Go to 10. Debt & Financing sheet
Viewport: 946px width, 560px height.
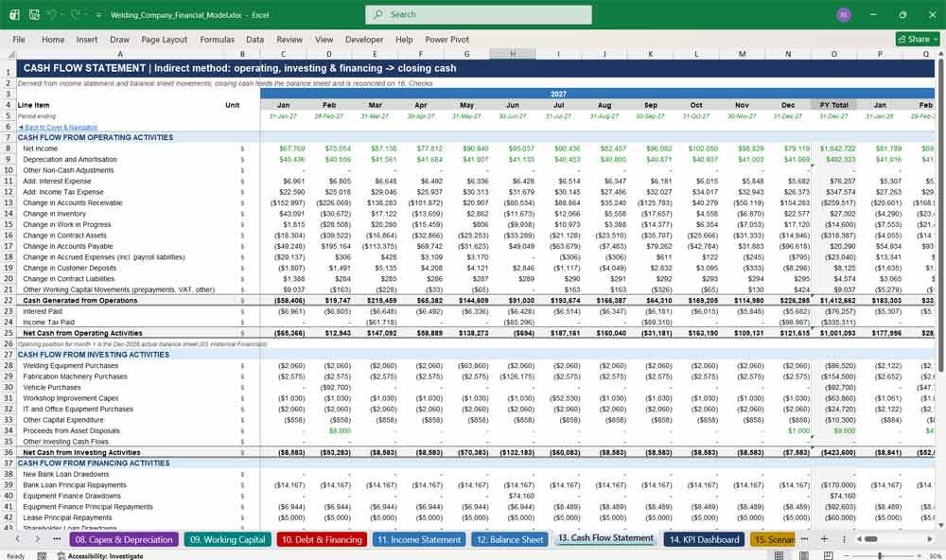pyautogui.click(x=323, y=539)
